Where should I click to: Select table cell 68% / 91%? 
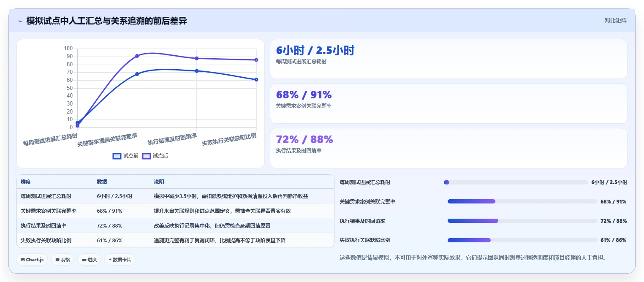(109, 211)
